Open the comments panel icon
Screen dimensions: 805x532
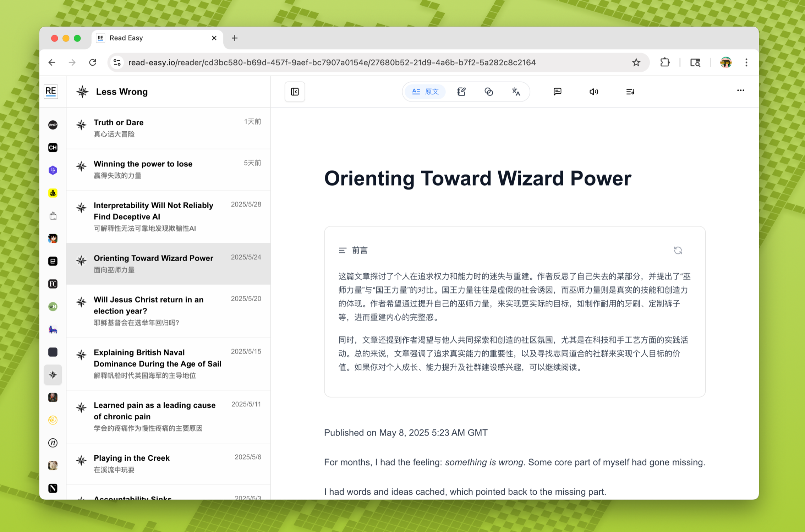(x=558, y=92)
